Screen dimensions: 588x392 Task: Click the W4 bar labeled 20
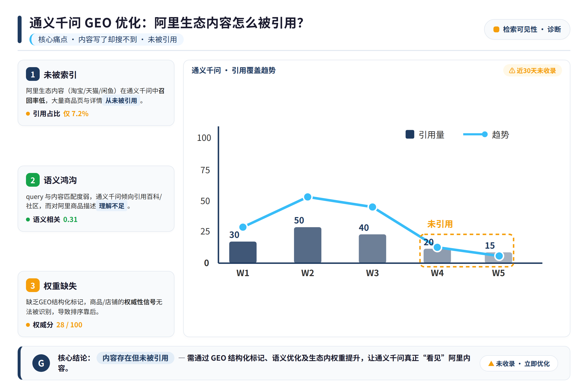tap(437, 256)
